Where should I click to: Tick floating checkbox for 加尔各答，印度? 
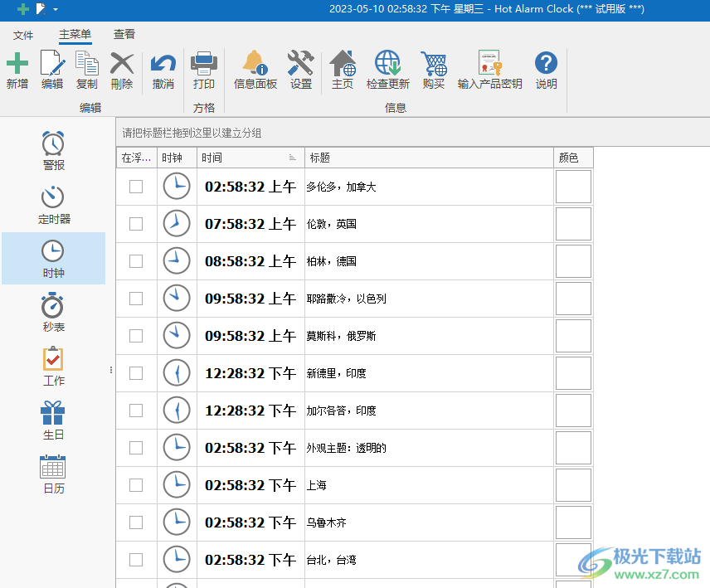(x=136, y=411)
